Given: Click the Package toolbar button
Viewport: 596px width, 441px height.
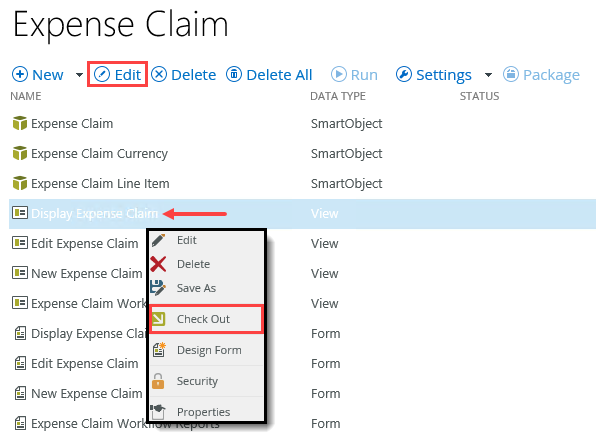Looking at the screenshot, I should 541,75.
